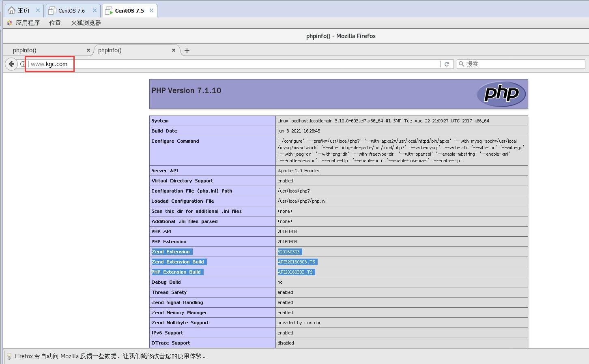Click the Firefox data feedback notification text
589x364 pixels.
pyautogui.click(x=111, y=356)
